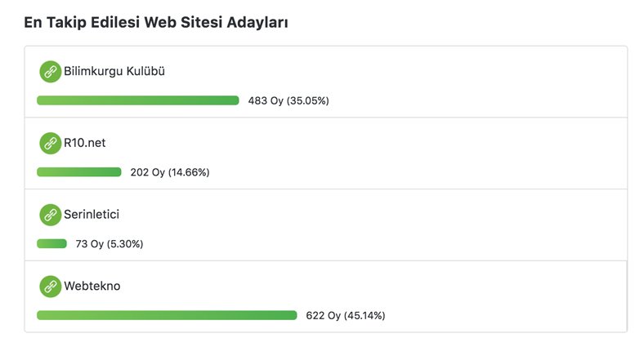Click the Bilimkurgu Kulübü vote progress bar
644x347 pixels.
[138, 100]
